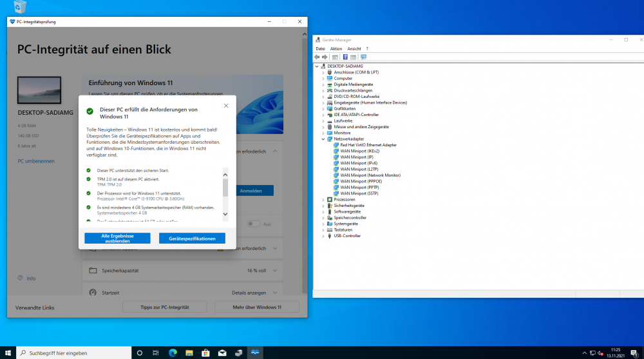Select WAN Miniport (IKEv2)
This screenshot has height=359, width=644.
(x=359, y=151)
